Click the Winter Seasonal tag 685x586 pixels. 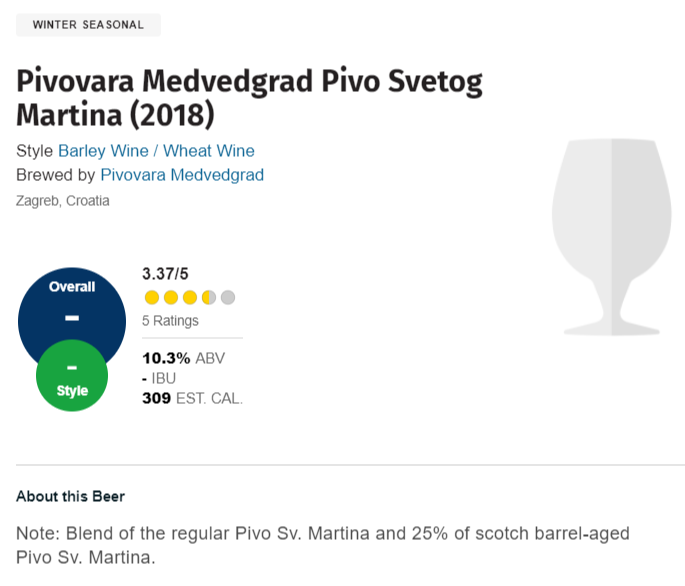(x=88, y=25)
